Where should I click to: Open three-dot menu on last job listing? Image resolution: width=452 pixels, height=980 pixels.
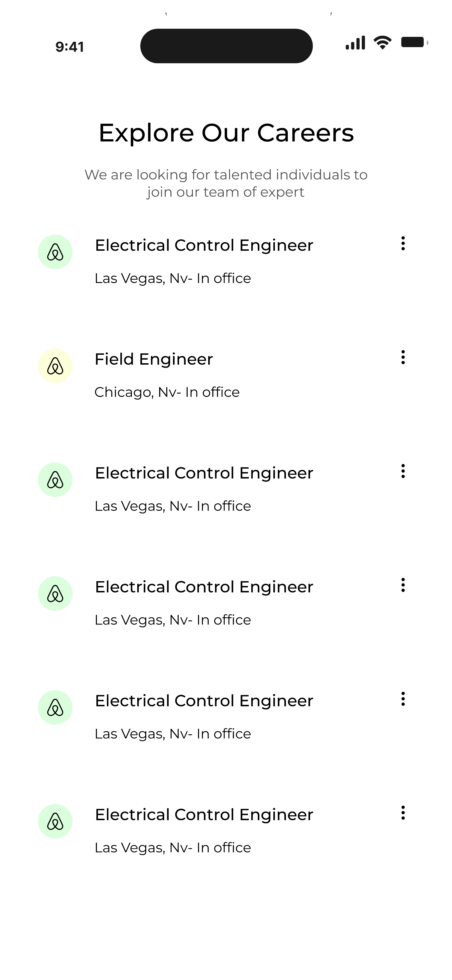pyautogui.click(x=403, y=813)
